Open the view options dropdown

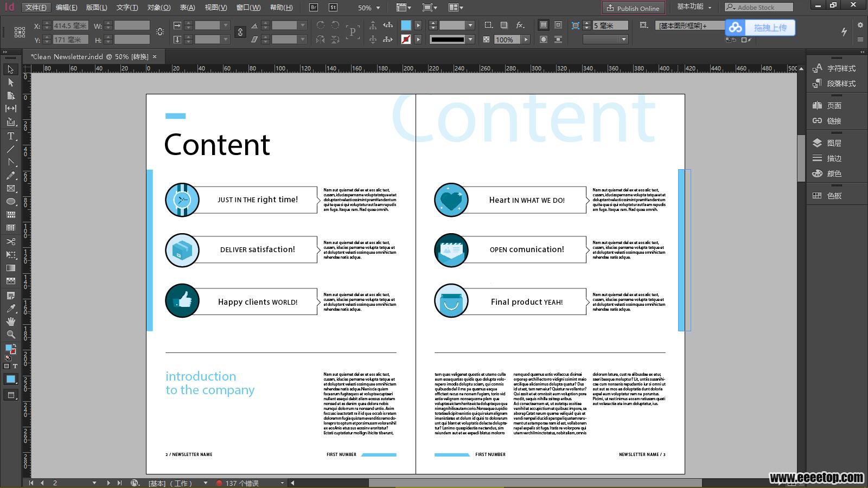click(404, 8)
